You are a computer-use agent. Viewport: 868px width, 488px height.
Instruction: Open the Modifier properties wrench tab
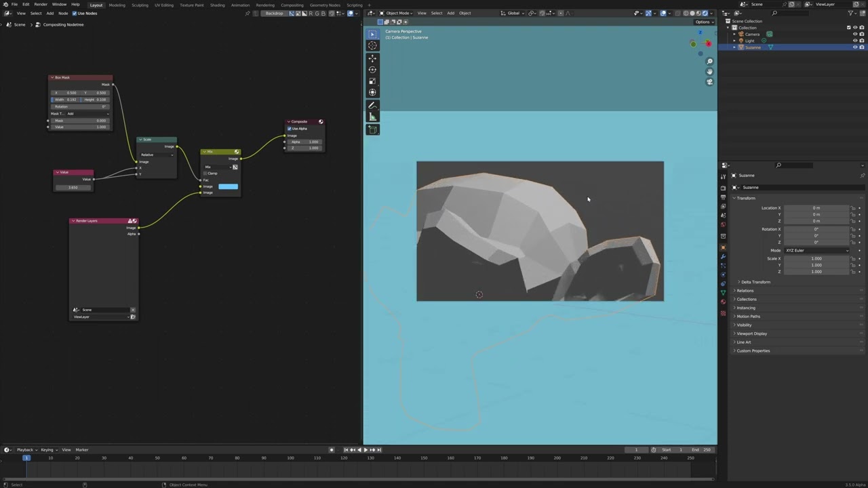723,256
